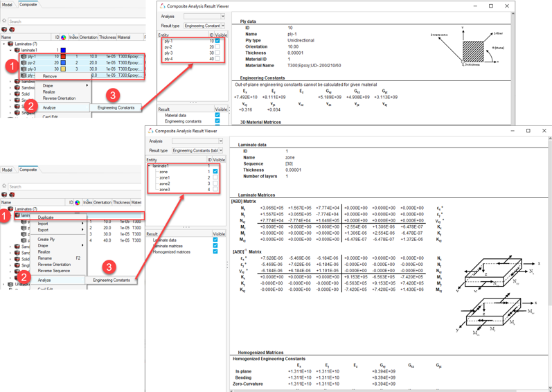
Task: Click the Laminates folder icon in bottom browser
Action: click(x=10, y=209)
